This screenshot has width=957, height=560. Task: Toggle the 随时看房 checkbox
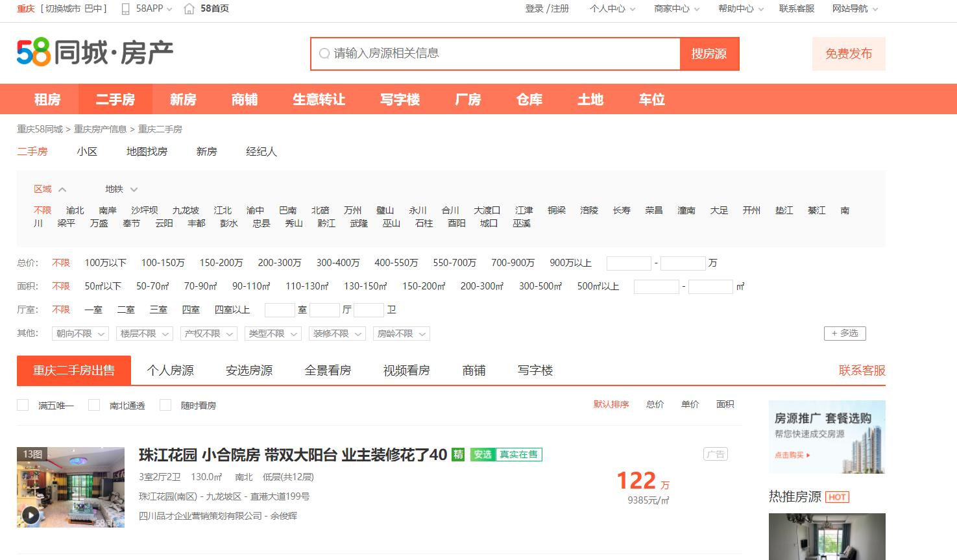pos(166,404)
